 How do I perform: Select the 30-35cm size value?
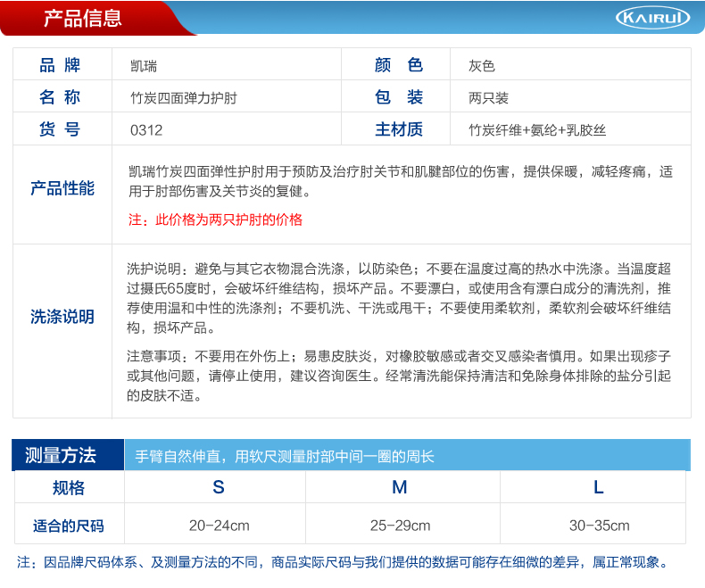600,526
